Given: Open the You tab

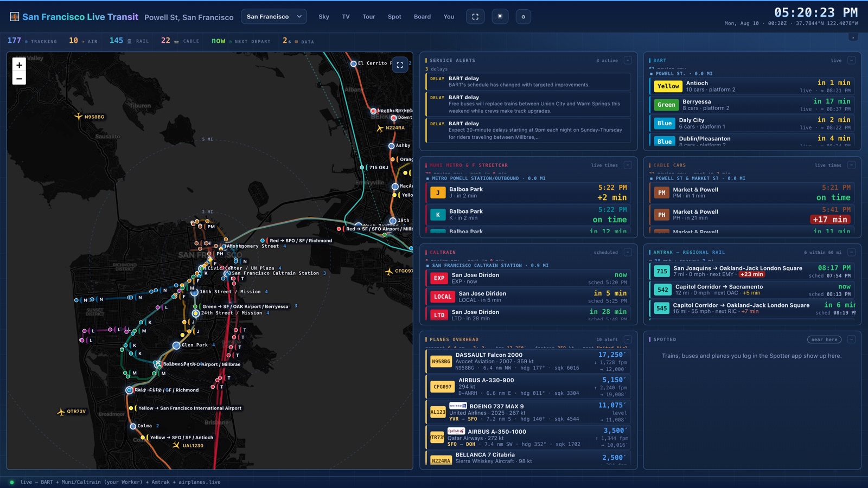Looking at the screenshot, I should [x=449, y=17].
